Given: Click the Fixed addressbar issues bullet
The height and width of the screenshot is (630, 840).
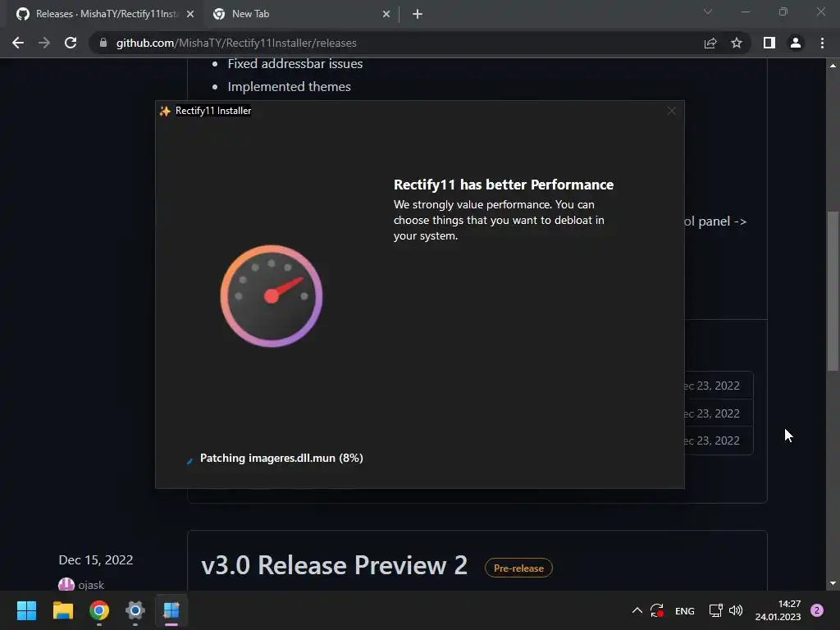Looking at the screenshot, I should [x=295, y=64].
